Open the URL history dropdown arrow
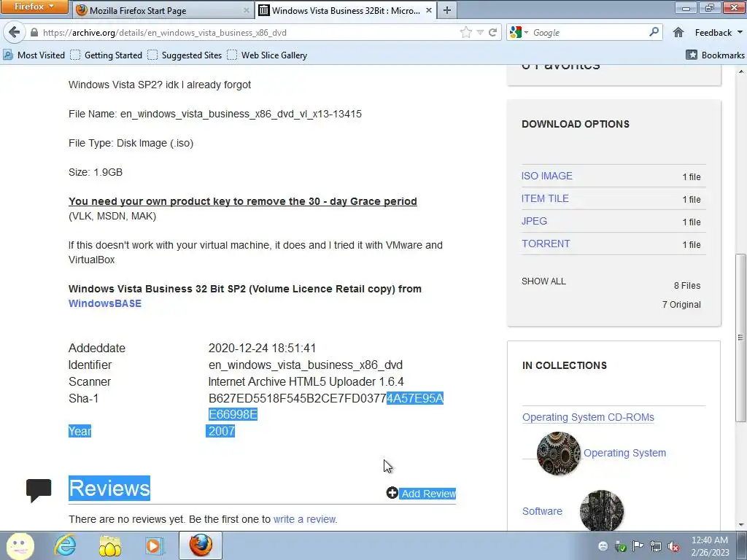 click(480, 32)
